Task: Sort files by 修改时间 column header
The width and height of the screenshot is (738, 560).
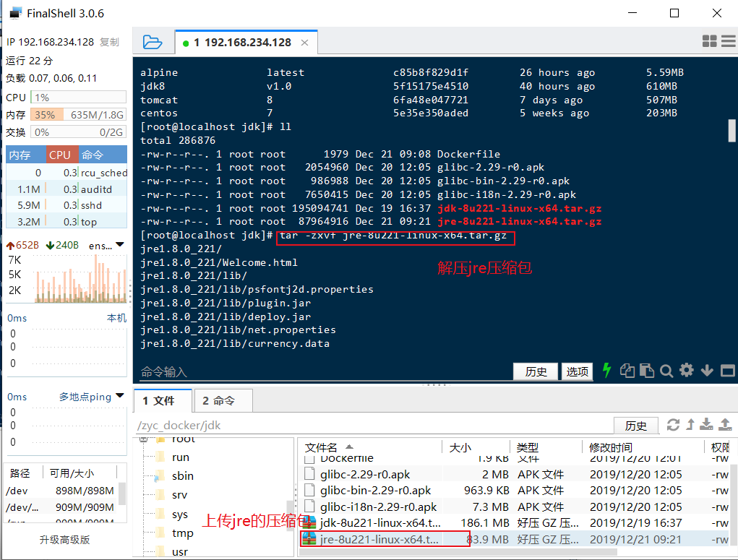Action: pos(643,447)
